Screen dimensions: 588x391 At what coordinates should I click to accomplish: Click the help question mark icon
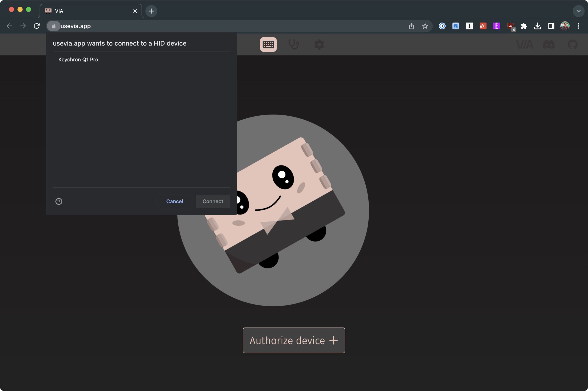click(x=59, y=201)
